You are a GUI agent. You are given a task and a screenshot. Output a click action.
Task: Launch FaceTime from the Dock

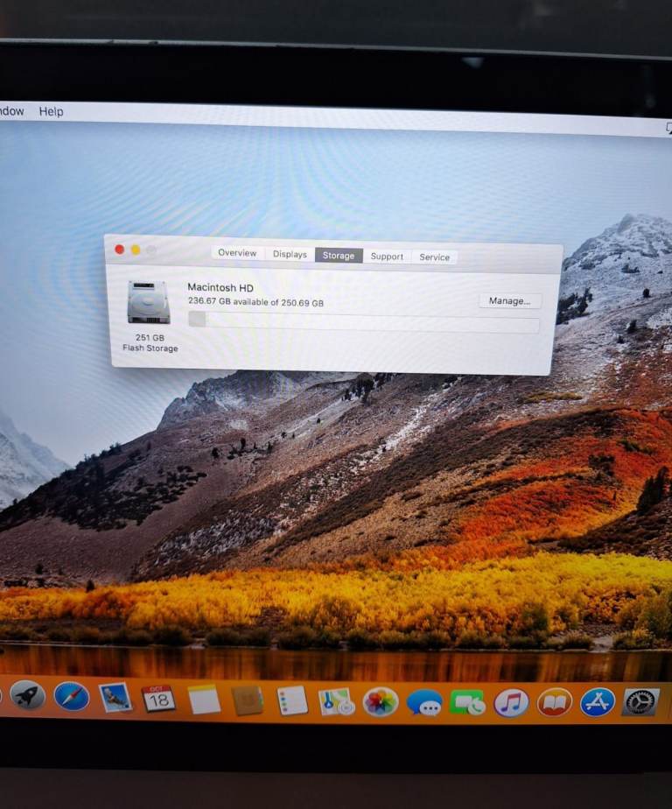[x=468, y=703]
